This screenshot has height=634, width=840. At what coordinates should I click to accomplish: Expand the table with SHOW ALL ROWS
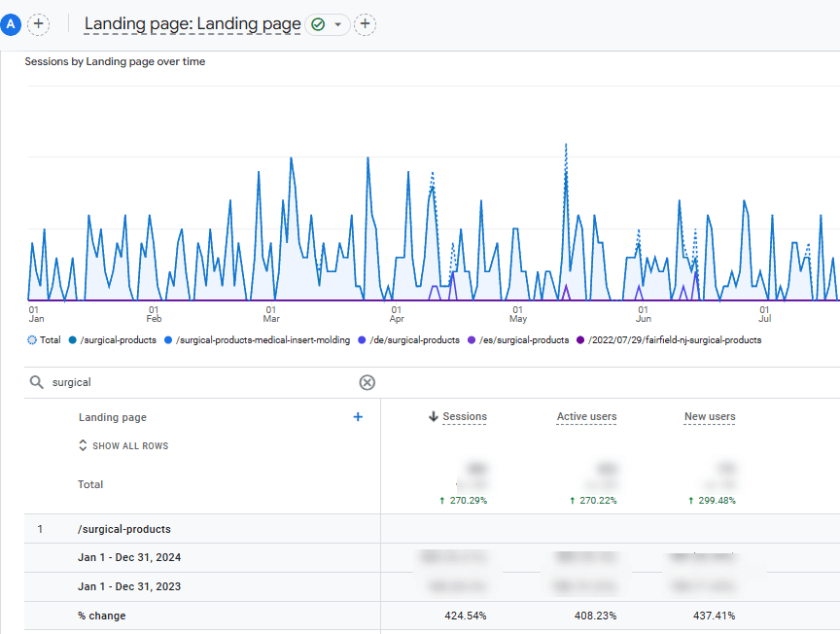[130, 446]
